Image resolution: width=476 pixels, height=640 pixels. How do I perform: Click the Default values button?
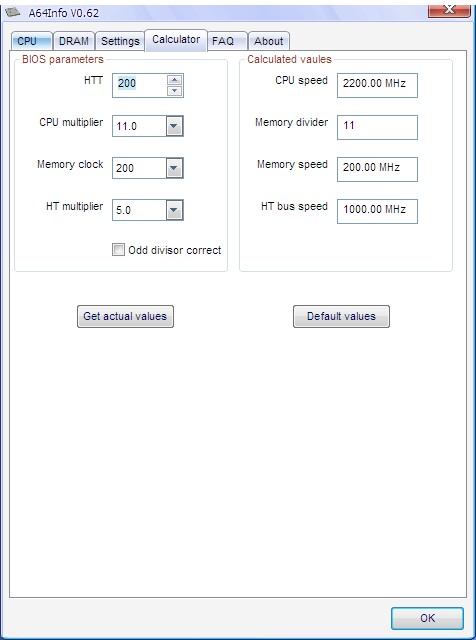click(x=341, y=316)
